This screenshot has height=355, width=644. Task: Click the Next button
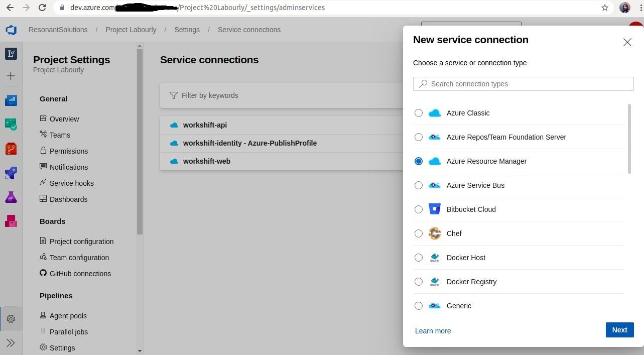click(619, 330)
